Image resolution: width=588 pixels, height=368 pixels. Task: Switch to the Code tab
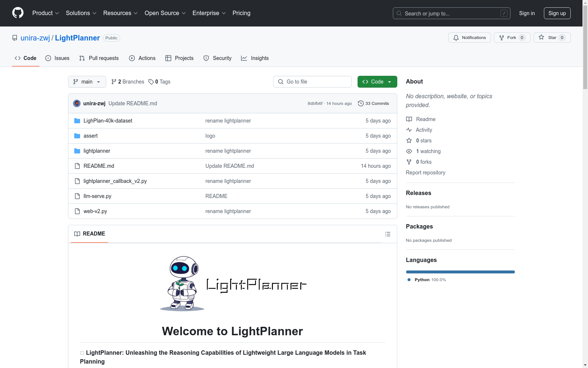click(x=26, y=58)
